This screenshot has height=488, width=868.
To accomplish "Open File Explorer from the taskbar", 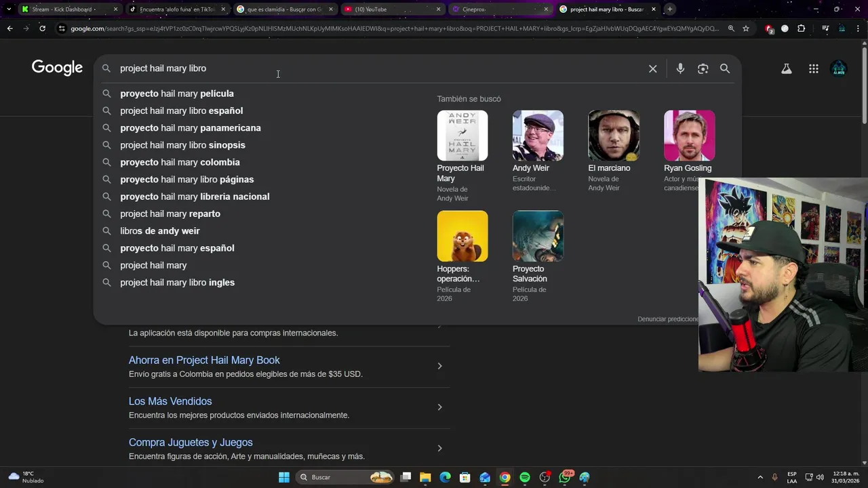I will tap(425, 477).
